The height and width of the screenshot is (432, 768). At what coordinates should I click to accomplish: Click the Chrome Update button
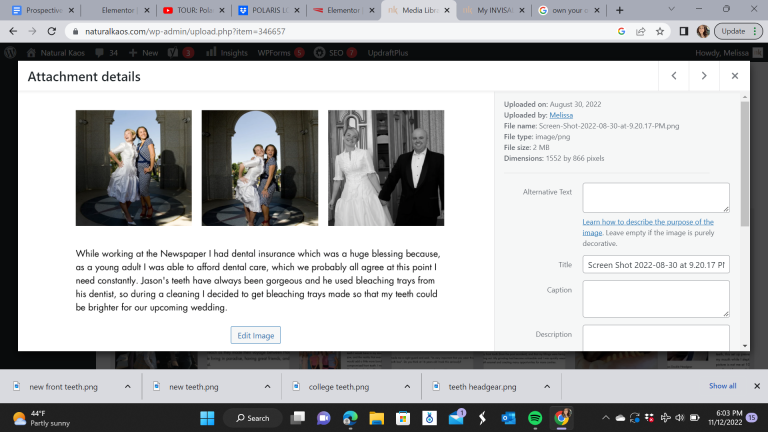point(738,31)
